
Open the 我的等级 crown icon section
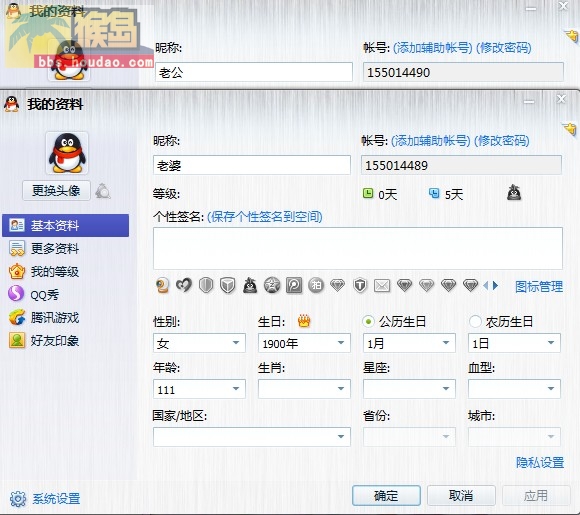coord(17,272)
